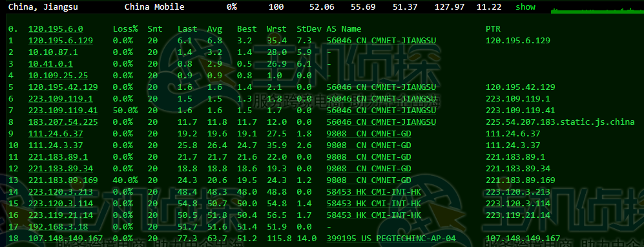
Task: Open hop 6 IP link 223.109.119.1
Action: click(60, 99)
